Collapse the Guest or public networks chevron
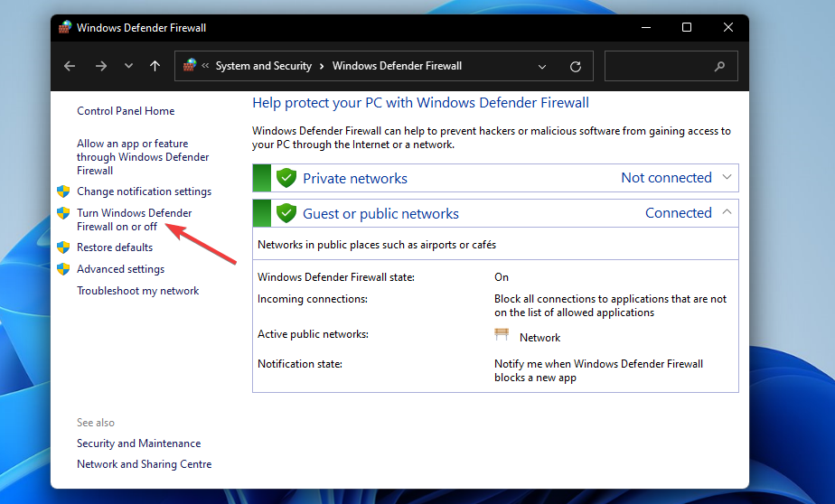The image size is (835, 504). click(727, 212)
